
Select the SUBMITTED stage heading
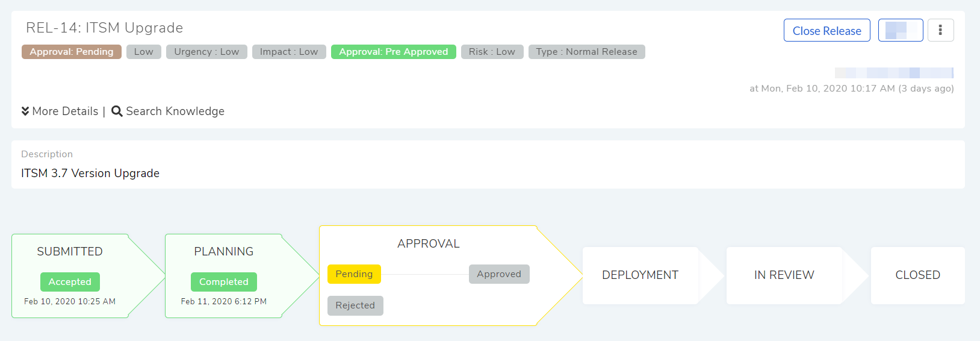pyautogui.click(x=70, y=252)
